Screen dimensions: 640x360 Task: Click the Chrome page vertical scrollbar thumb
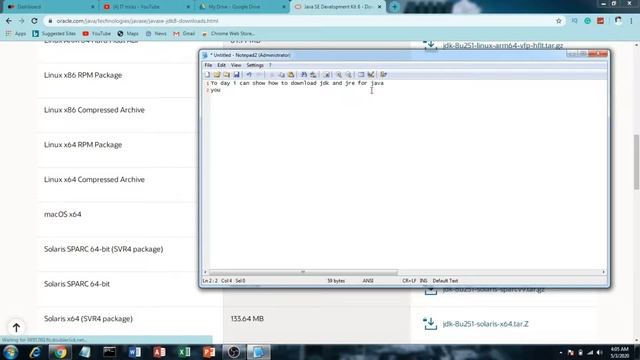pos(636,162)
